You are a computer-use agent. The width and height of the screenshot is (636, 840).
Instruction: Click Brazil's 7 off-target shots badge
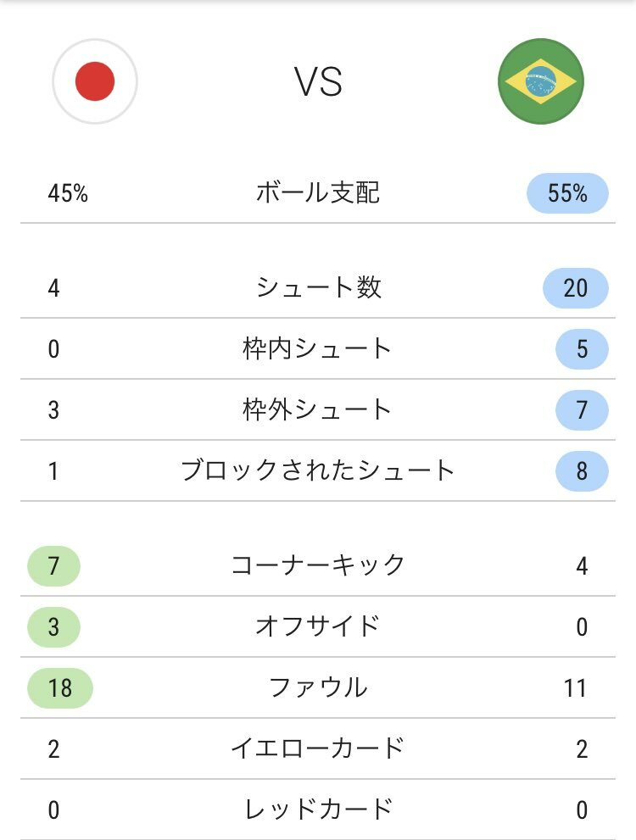[x=582, y=410]
